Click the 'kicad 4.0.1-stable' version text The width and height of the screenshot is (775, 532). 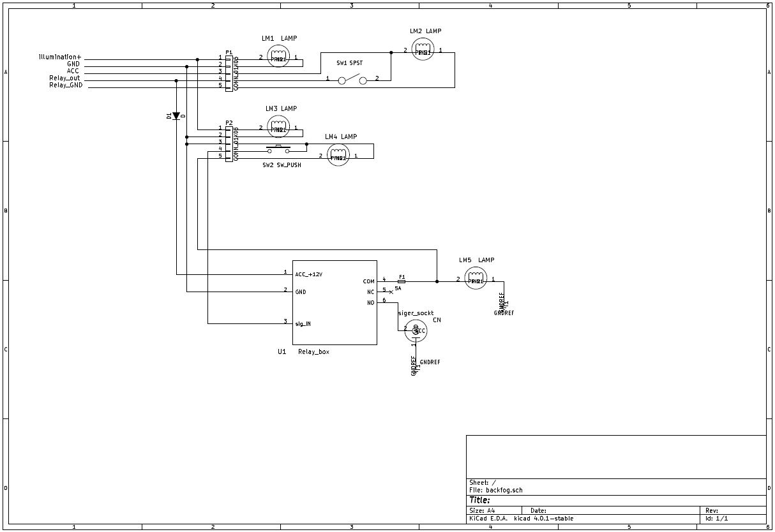pyautogui.click(x=544, y=519)
